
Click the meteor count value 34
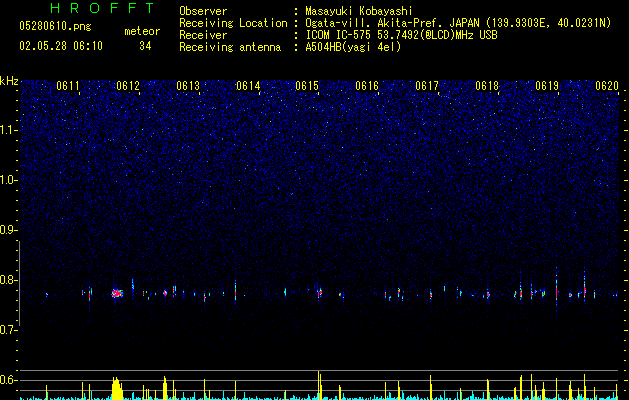[145, 46]
